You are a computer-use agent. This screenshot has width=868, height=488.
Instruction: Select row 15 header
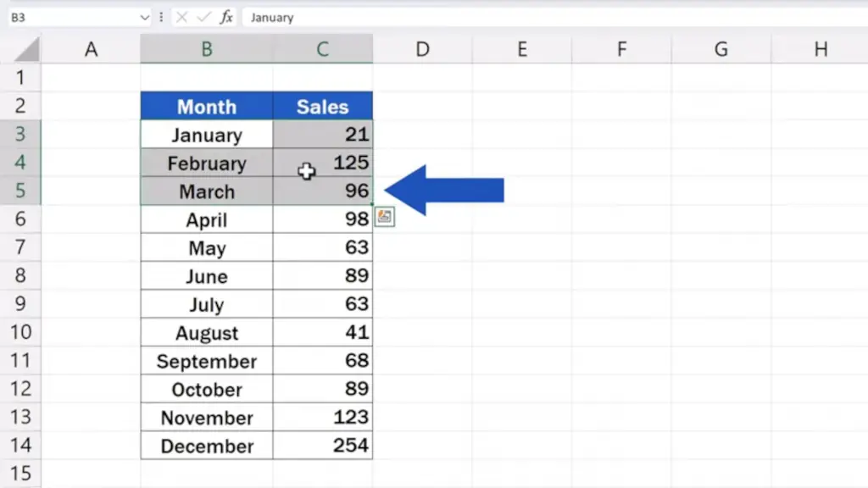pyautogui.click(x=20, y=473)
